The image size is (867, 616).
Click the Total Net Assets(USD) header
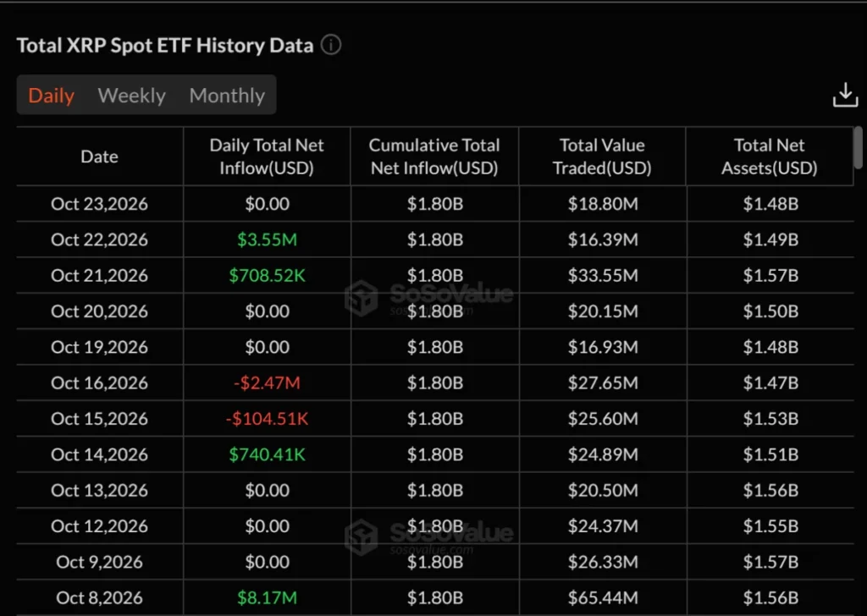coord(769,157)
